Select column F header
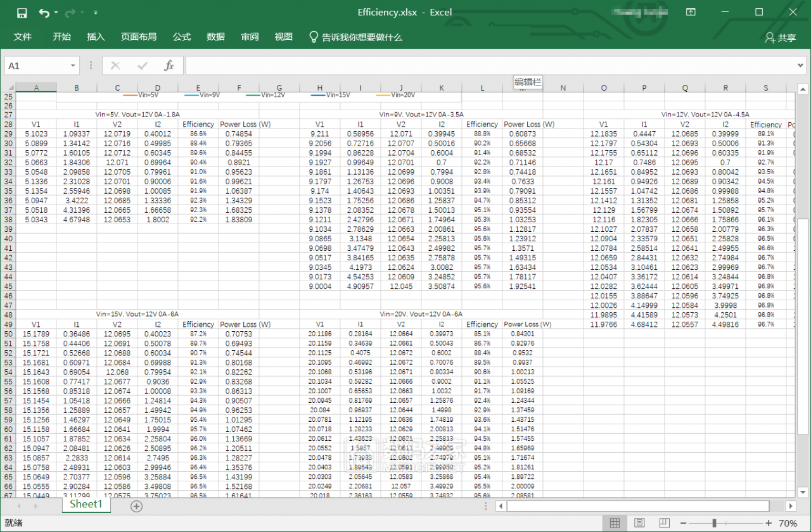 [x=239, y=87]
